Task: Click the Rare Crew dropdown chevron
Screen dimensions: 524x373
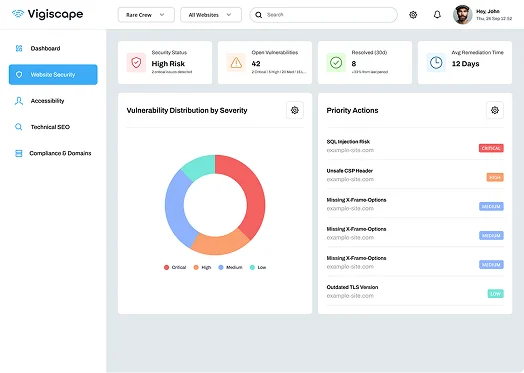Action: coord(162,15)
